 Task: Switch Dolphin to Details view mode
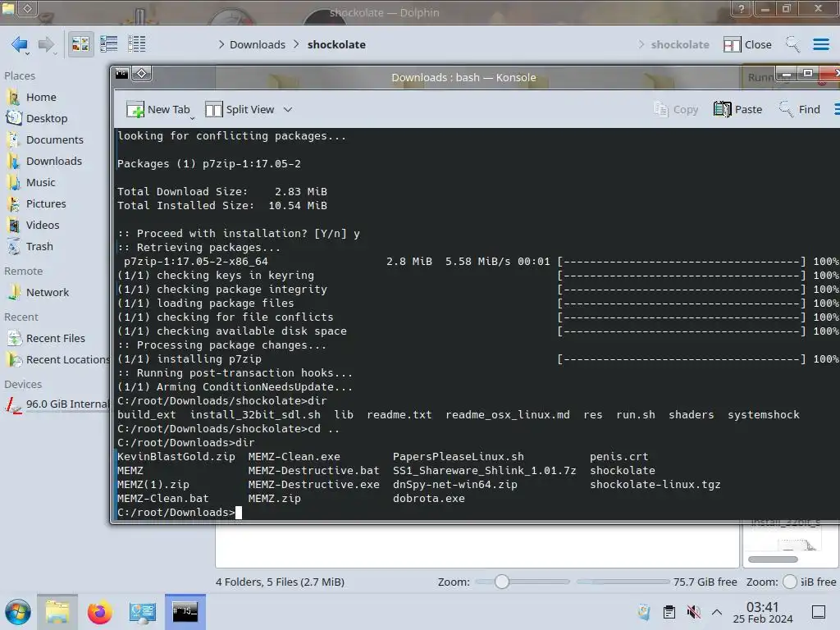click(137, 44)
